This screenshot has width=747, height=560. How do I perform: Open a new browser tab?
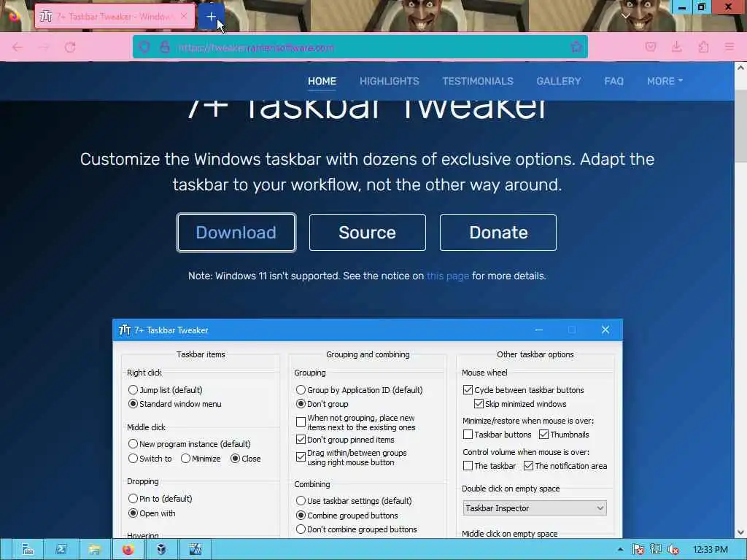pos(211,17)
